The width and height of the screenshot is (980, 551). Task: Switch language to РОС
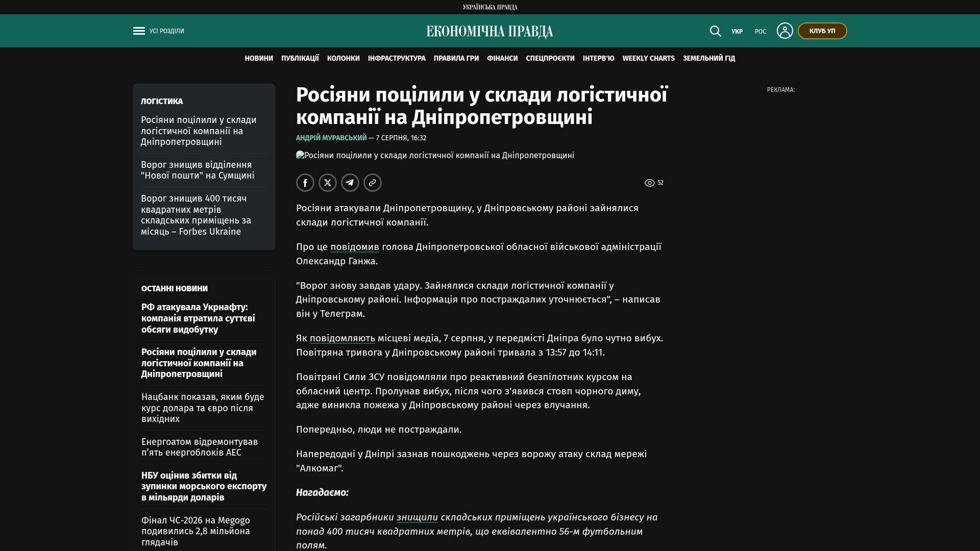tap(761, 32)
